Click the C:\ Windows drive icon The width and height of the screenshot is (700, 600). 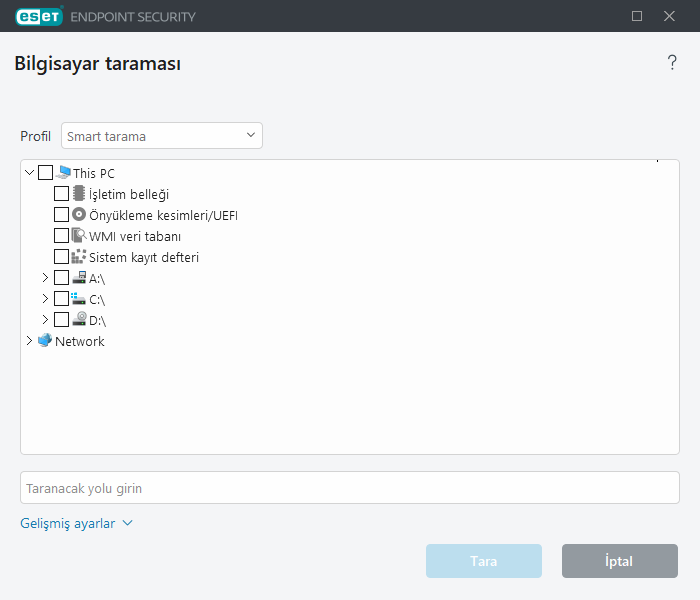pos(79,299)
